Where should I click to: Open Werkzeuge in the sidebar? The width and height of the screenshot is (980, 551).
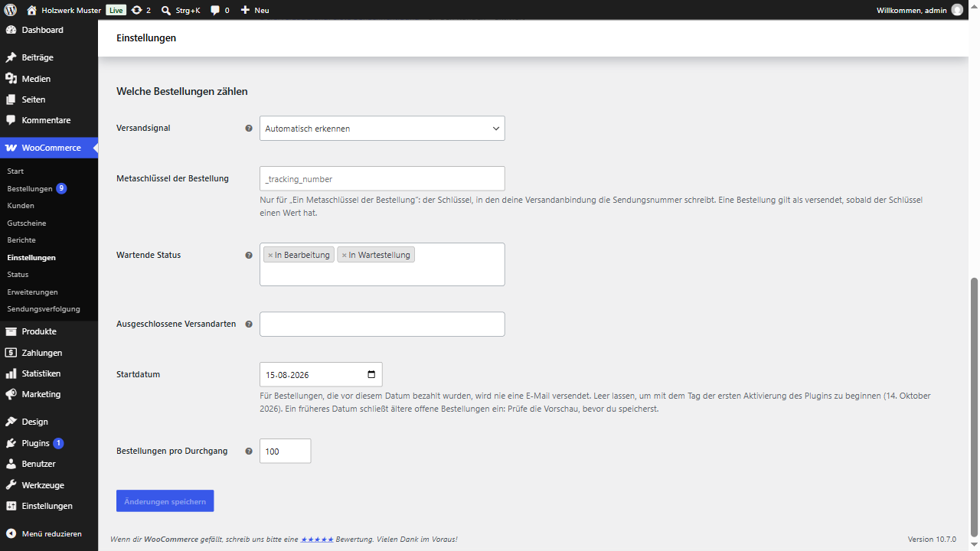click(x=49, y=485)
